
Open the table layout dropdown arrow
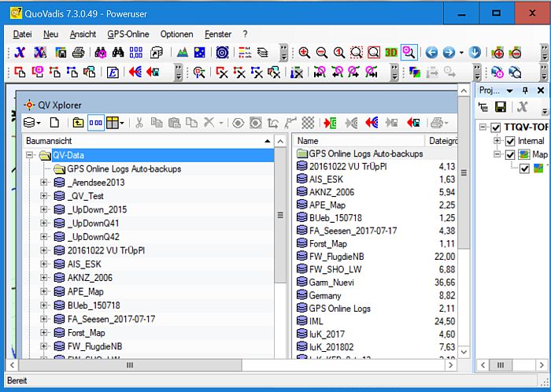[122, 123]
